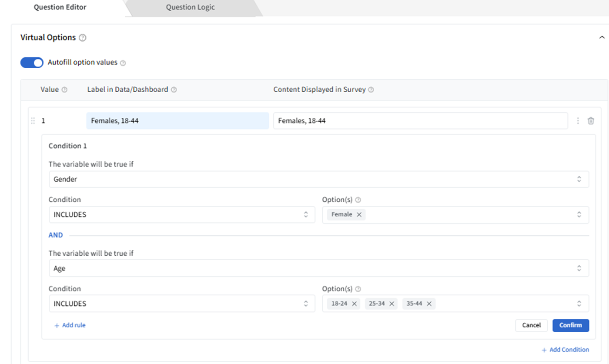Remove the 18-24 age tag
Screen dimensions: 609x364
tap(354, 304)
